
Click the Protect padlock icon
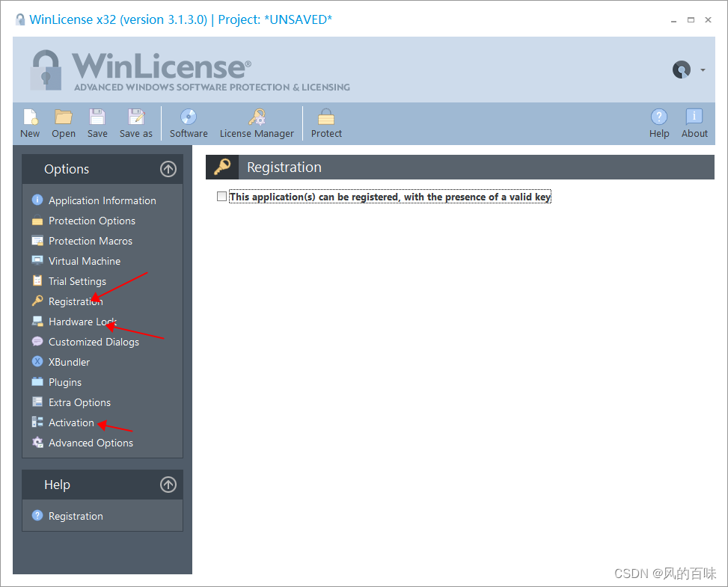(326, 117)
